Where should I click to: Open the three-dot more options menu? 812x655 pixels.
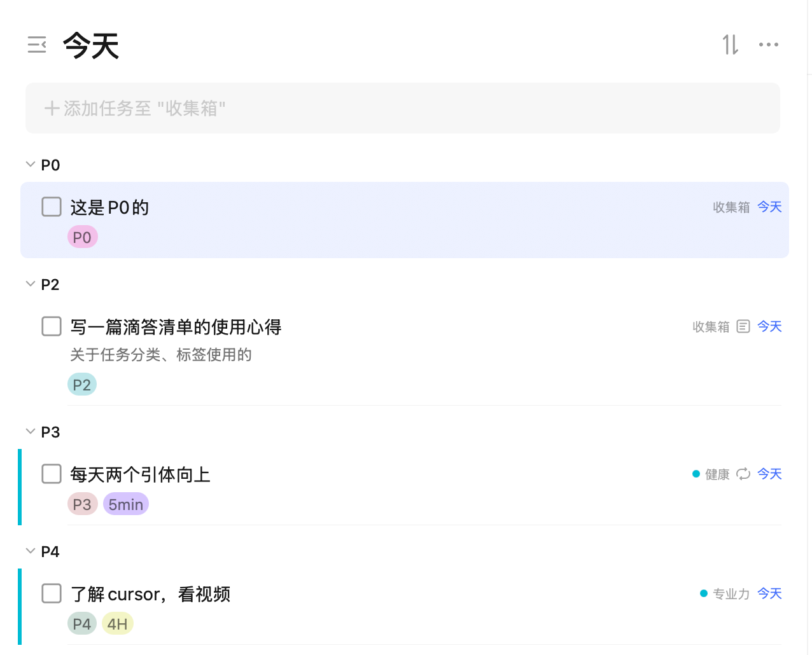769,45
